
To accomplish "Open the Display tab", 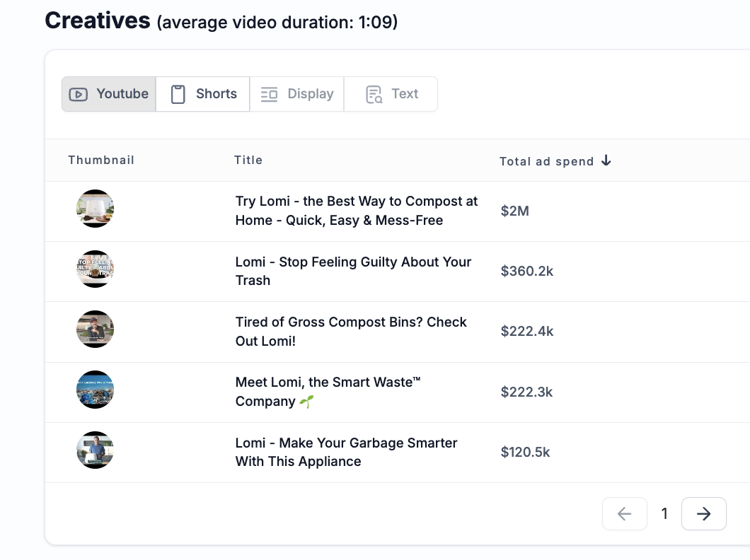I will click(296, 94).
